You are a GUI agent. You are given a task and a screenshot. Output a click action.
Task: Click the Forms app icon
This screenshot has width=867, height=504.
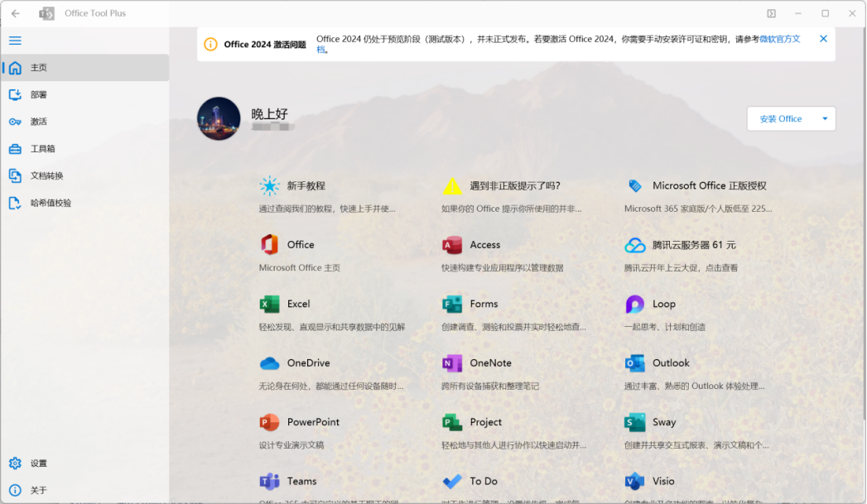click(x=452, y=304)
